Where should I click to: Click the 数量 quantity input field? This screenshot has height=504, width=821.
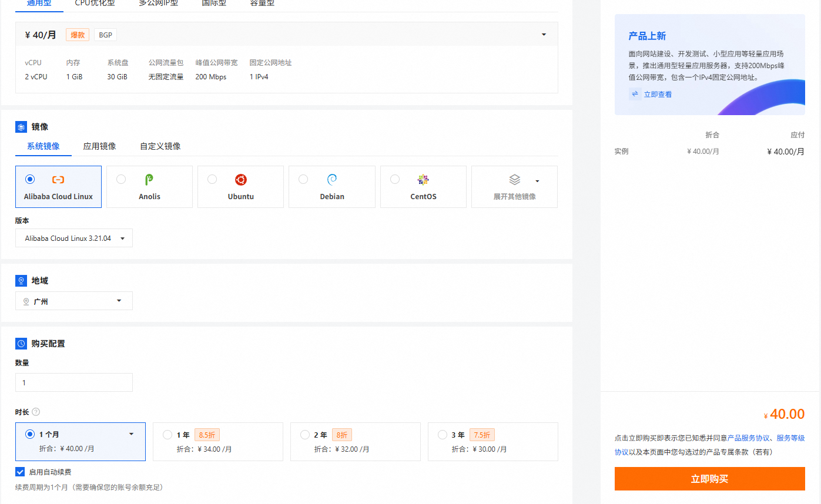(74, 382)
